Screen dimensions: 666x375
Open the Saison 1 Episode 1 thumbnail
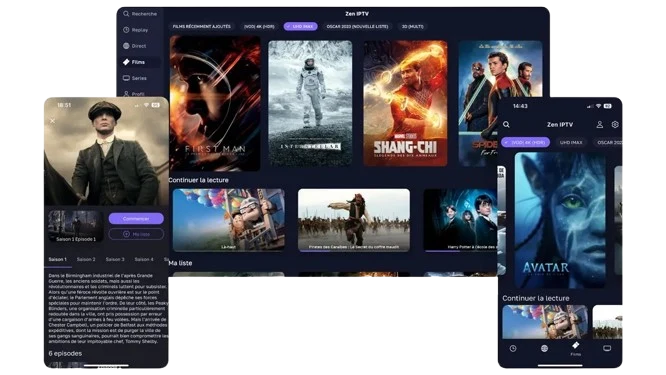(76, 226)
